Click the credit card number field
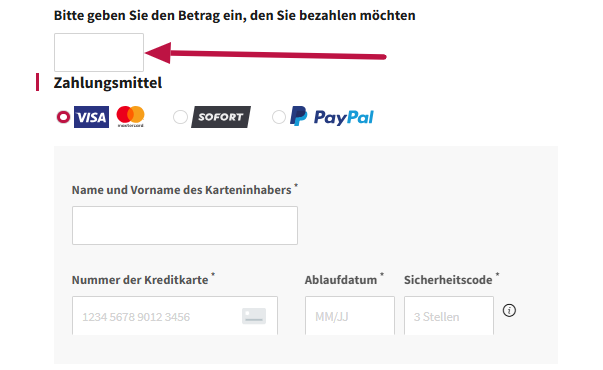603x370 pixels. tap(175, 316)
